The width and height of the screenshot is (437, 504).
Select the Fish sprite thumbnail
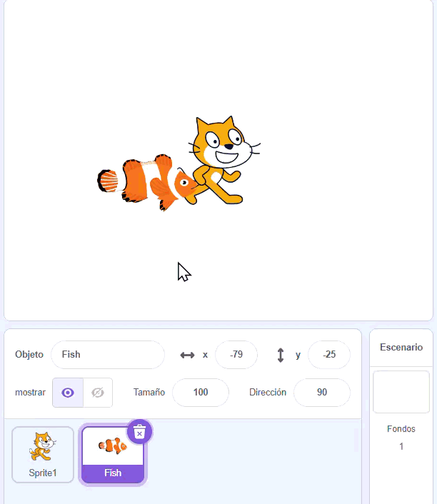[x=113, y=455]
